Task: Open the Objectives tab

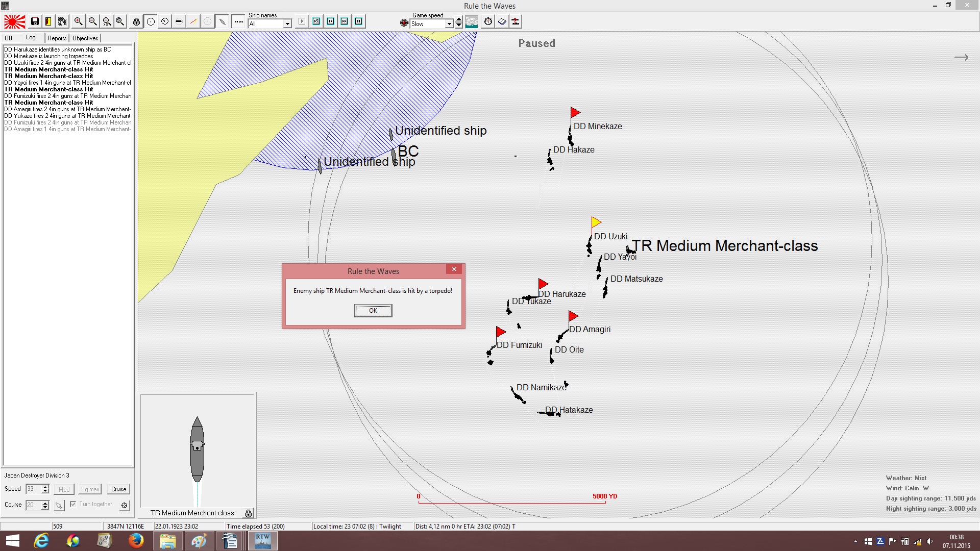Action: [85, 38]
